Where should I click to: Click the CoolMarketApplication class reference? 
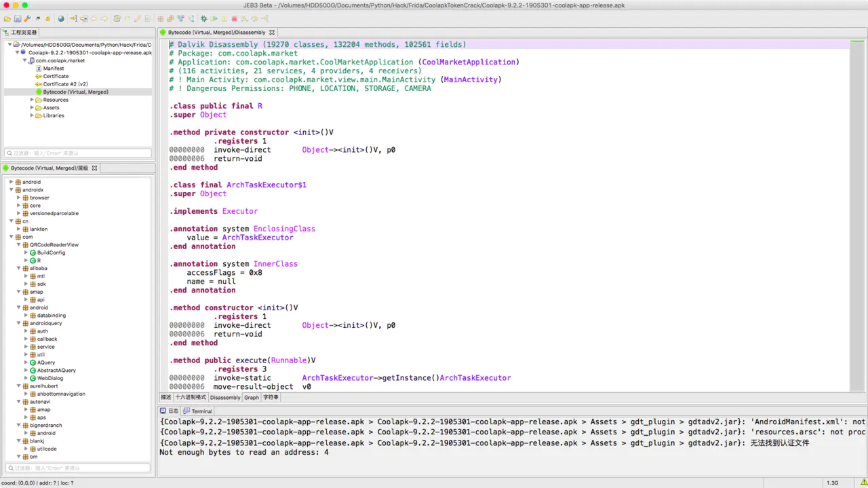(x=469, y=62)
